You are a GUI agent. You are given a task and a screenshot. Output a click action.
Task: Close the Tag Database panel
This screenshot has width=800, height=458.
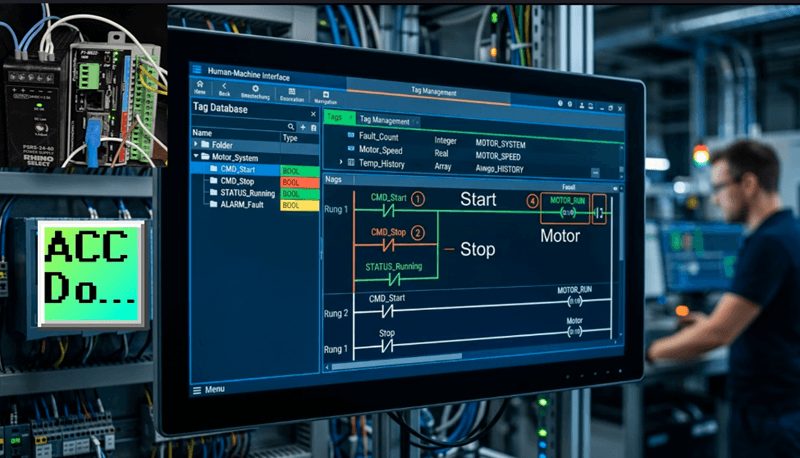pyautogui.click(x=313, y=114)
